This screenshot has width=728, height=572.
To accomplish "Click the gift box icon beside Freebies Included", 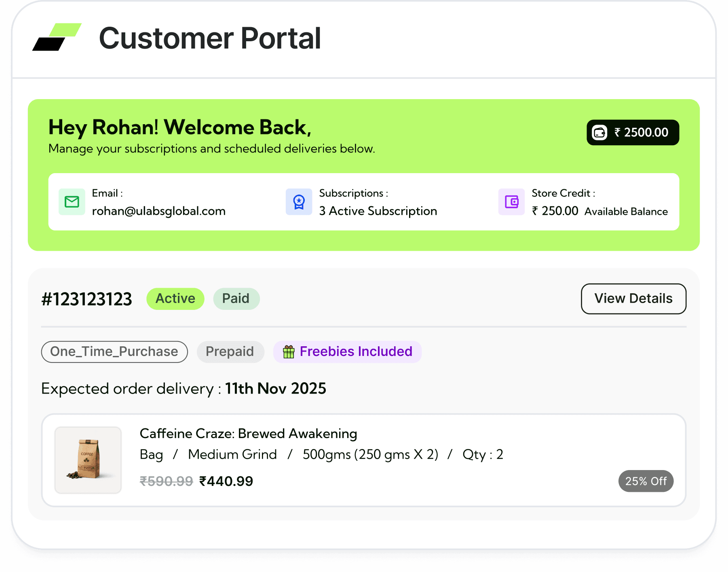I will [289, 352].
